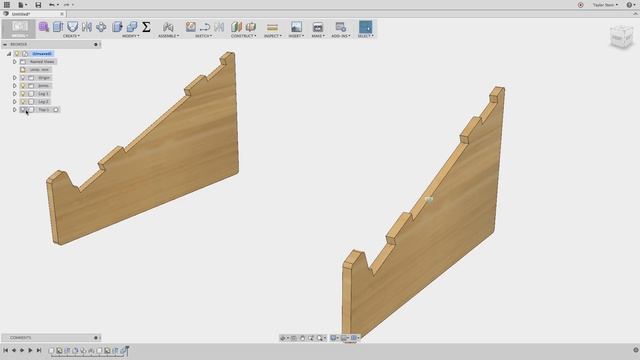Viewport: 640px width, 360px height.
Task: Select the Midplane construct tool
Action: click(x=251, y=27)
